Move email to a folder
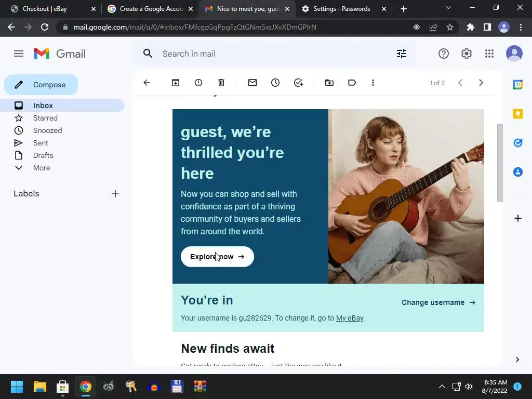Image resolution: width=532 pixels, height=399 pixels. pyautogui.click(x=329, y=83)
